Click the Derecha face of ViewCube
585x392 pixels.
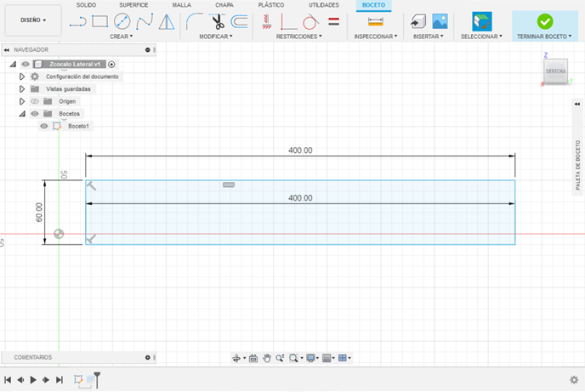555,71
